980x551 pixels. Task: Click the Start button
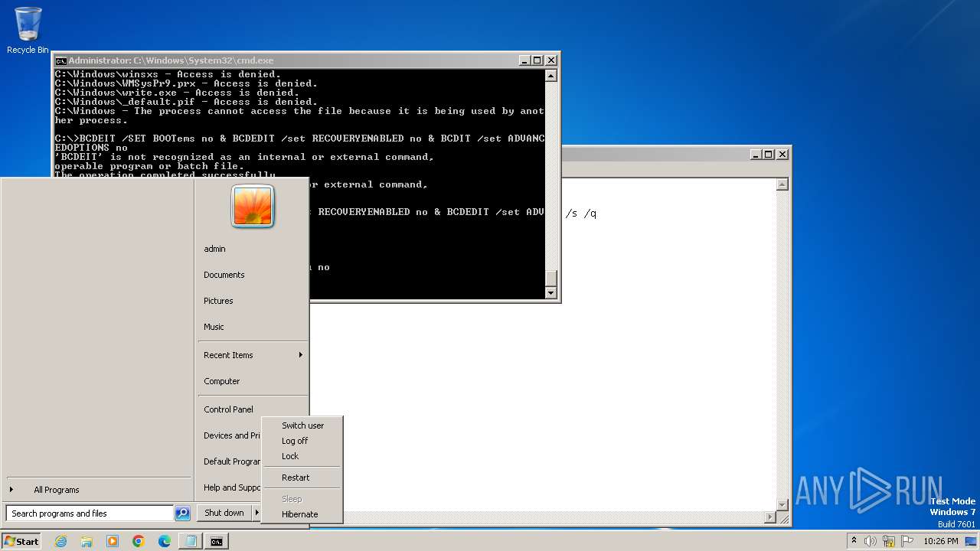tap(21, 541)
